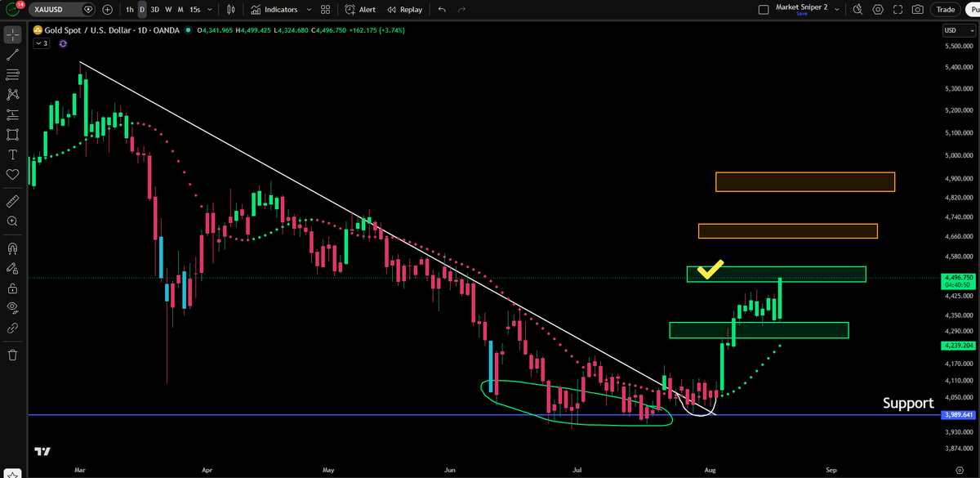The width and height of the screenshot is (980, 478).
Task: Open the user profile avatar menu
Action: pos(11,9)
